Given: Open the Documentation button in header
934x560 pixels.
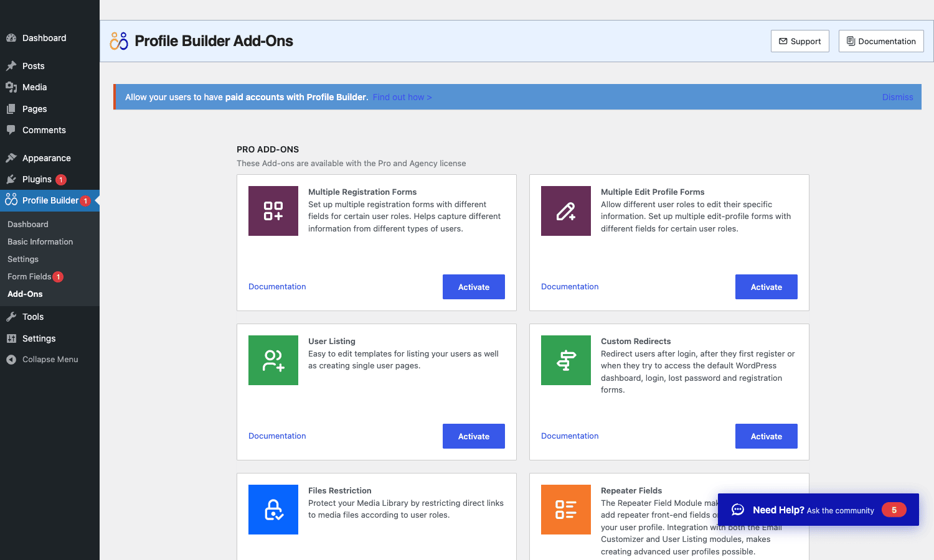Looking at the screenshot, I should (881, 41).
